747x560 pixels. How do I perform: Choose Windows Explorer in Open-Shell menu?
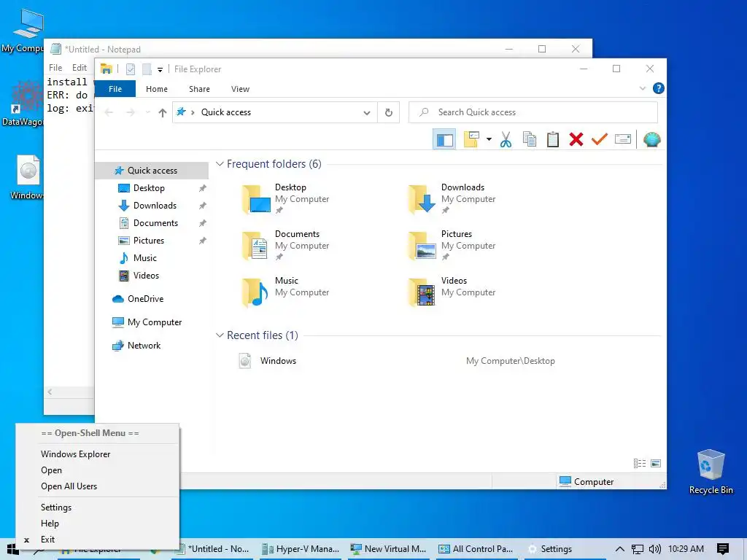(x=75, y=454)
